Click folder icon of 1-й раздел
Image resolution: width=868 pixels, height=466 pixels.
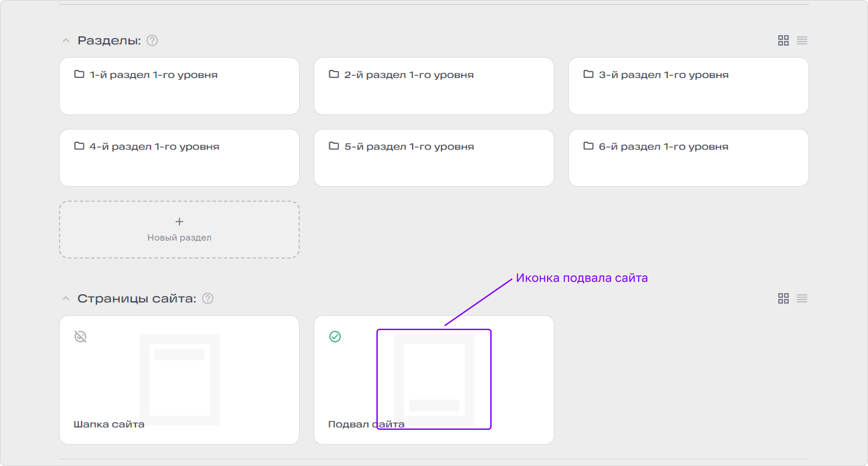click(79, 74)
